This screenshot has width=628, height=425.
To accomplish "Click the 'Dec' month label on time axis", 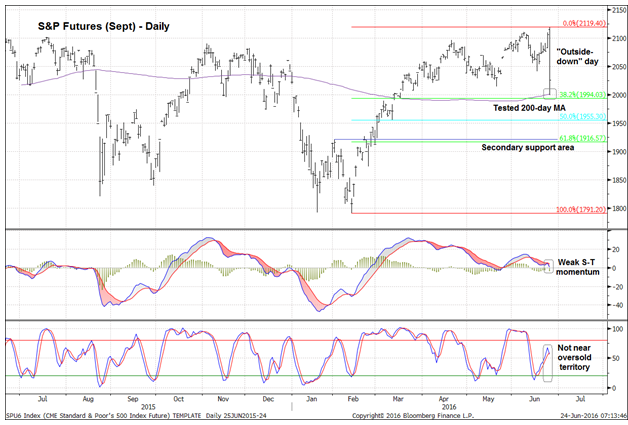I will pos(268,399).
